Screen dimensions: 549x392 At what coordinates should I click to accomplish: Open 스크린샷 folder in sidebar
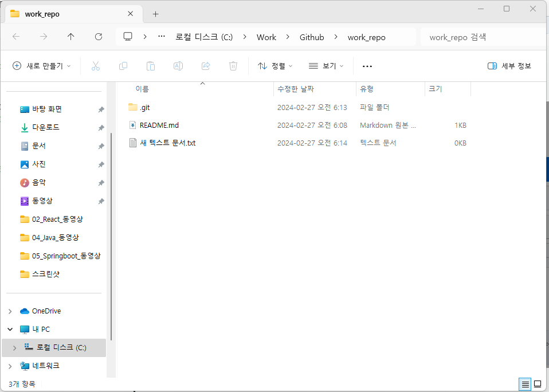pyautogui.click(x=45, y=274)
